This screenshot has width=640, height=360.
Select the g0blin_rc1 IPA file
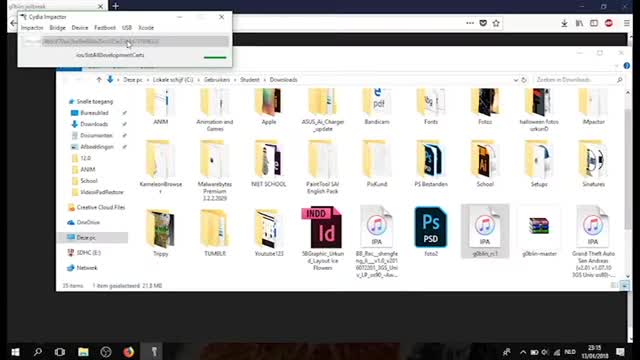tap(485, 232)
